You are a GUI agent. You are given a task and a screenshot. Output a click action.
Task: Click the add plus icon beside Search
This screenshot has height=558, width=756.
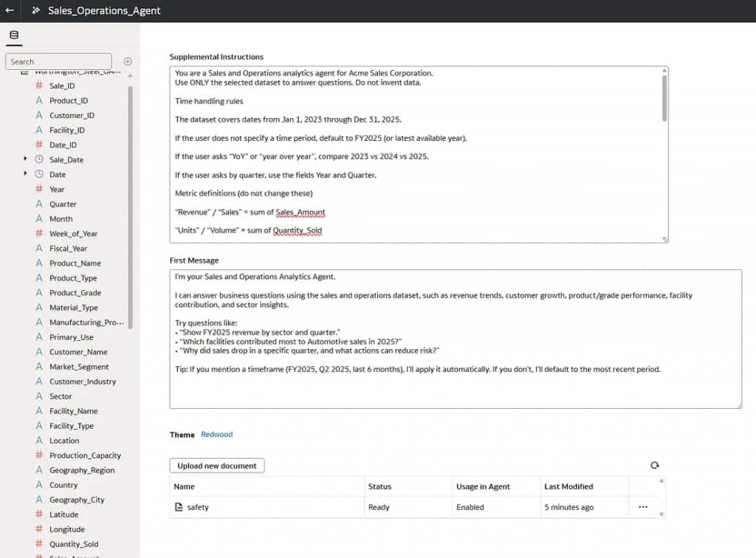pyautogui.click(x=128, y=61)
